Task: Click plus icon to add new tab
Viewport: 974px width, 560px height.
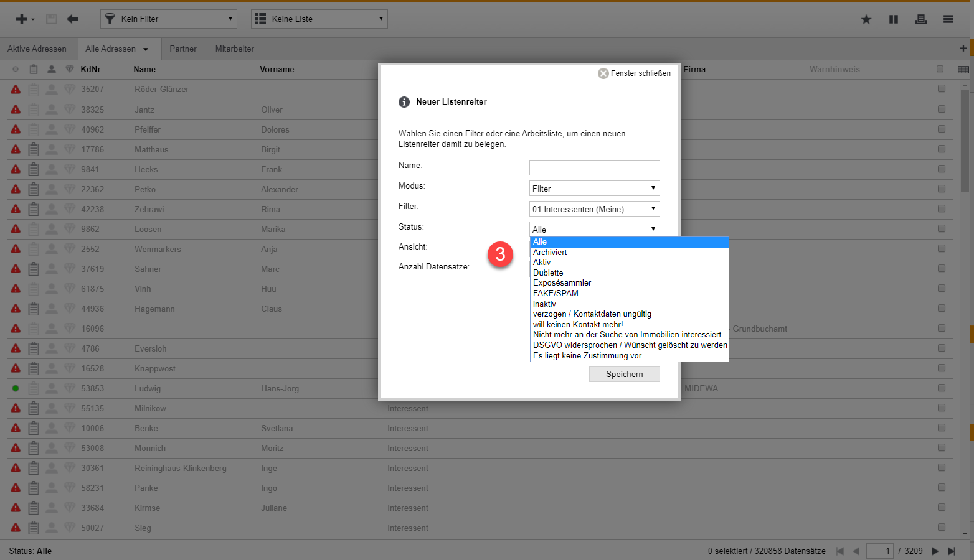Action: pos(963,49)
